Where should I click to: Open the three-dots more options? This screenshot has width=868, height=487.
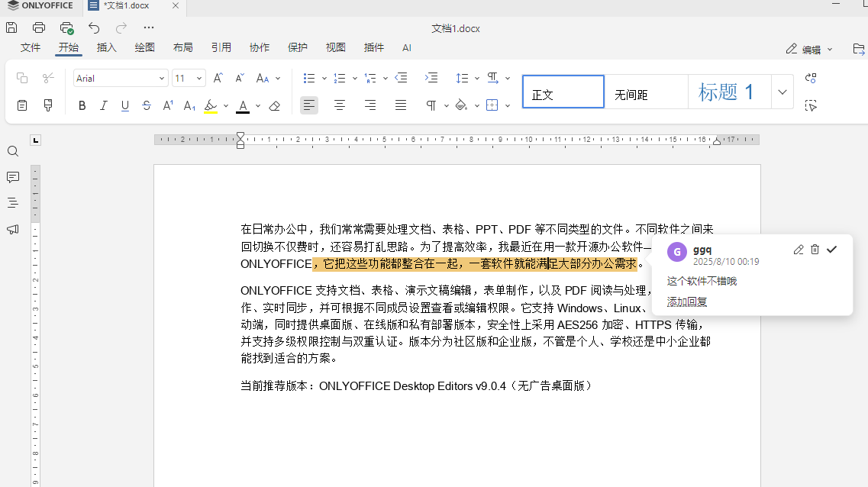148,27
